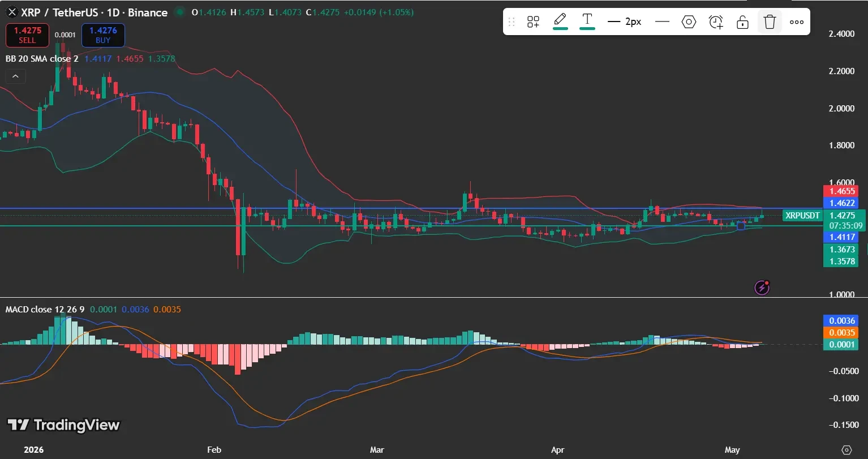Viewport: 868px width, 459px height.
Task: Click the 1.3673 price axis label
Action: pyautogui.click(x=842, y=250)
